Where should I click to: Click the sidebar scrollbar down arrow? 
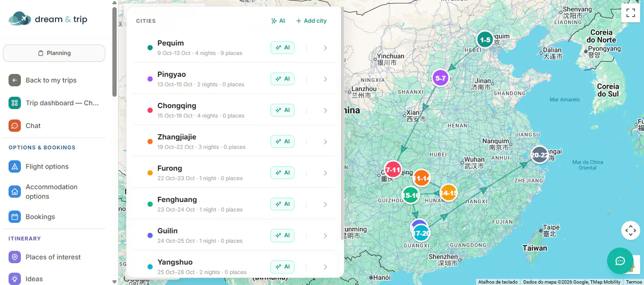pyautogui.click(x=114, y=282)
